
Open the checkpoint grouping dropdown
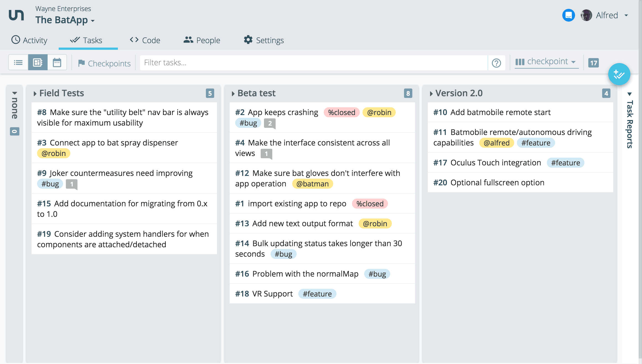[546, 62]
